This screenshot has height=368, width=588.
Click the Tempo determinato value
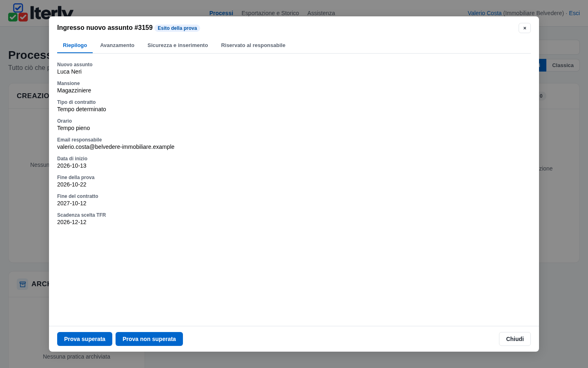tap(82, 109)
